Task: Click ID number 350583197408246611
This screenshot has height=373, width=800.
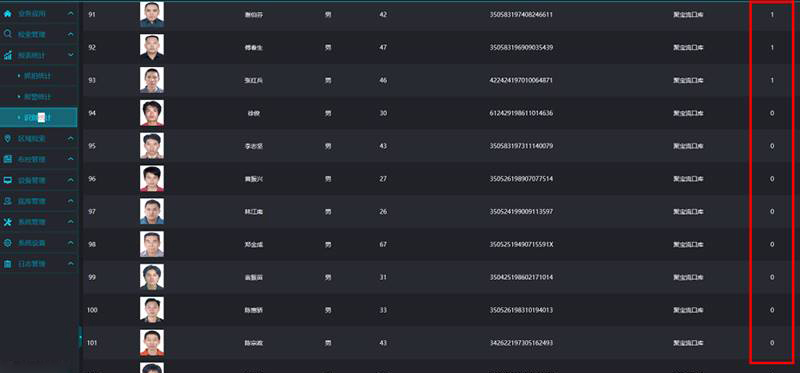Action: [521, 15]
